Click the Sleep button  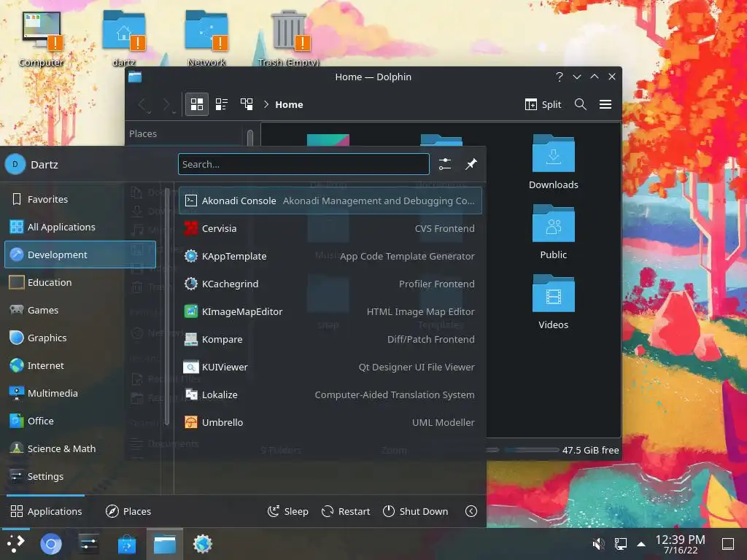coord(287,511)
